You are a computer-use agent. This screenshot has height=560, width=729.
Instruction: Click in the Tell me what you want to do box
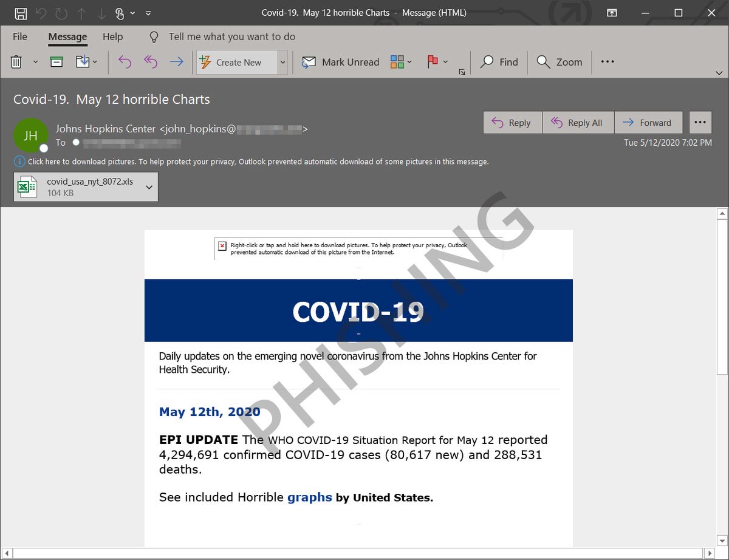231,36
